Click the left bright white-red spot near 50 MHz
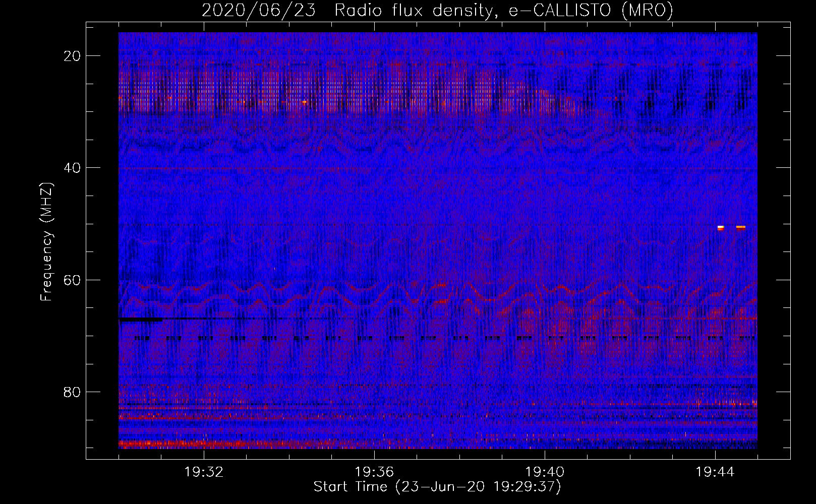 721,228
